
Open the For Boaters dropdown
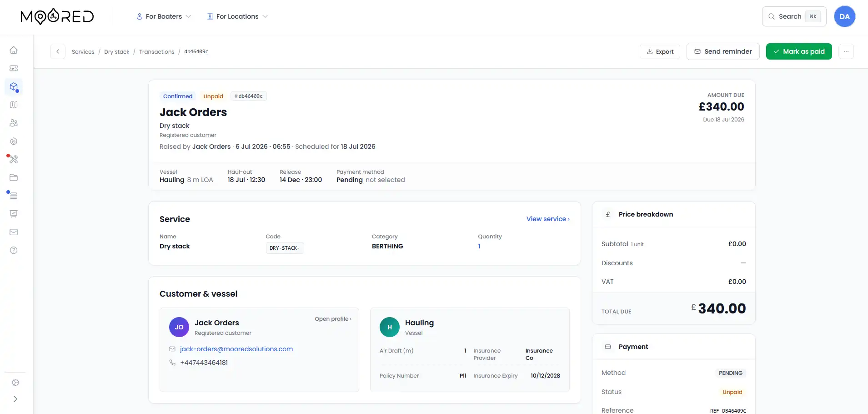coord(164,16)
